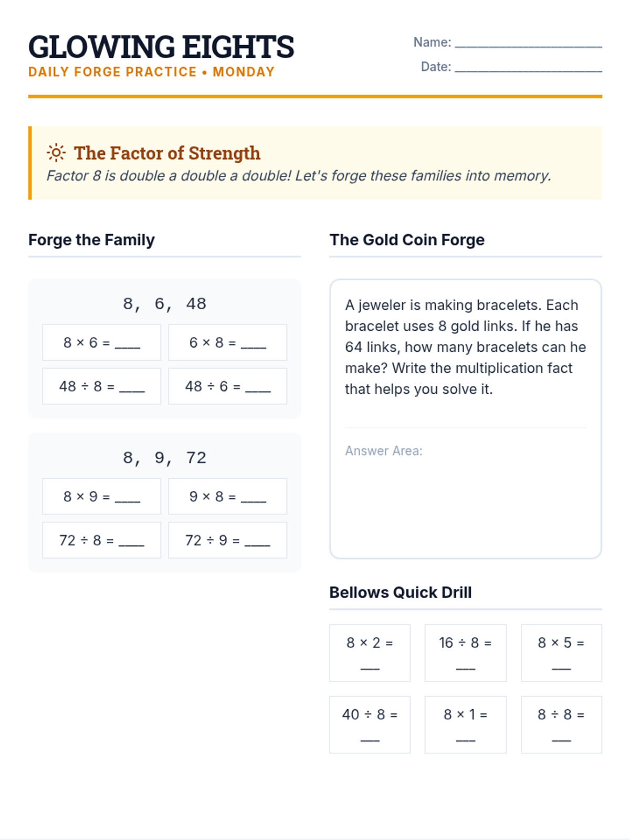The image size is (630, 840).
Task: Select the 48 ÷ 8 answer box
Action: [x=101, y=386]
